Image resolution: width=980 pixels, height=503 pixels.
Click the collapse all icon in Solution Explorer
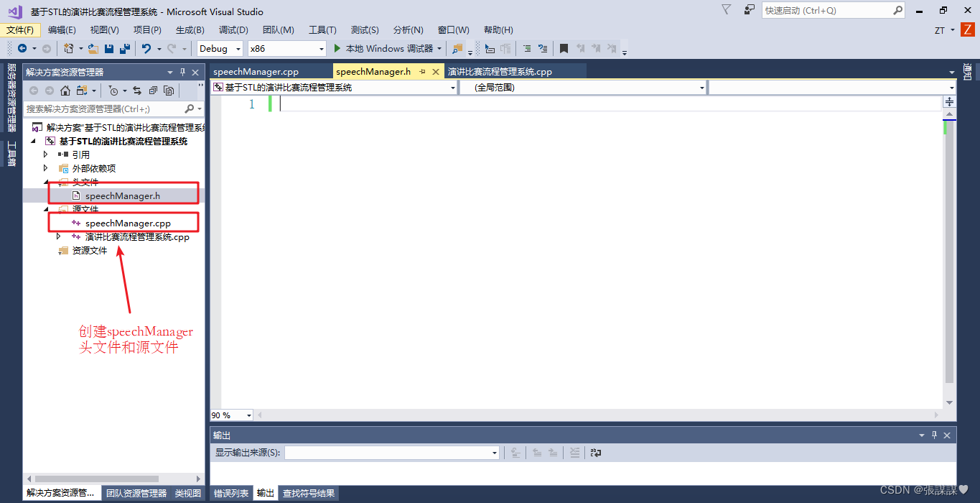click(x=153, y=91)
